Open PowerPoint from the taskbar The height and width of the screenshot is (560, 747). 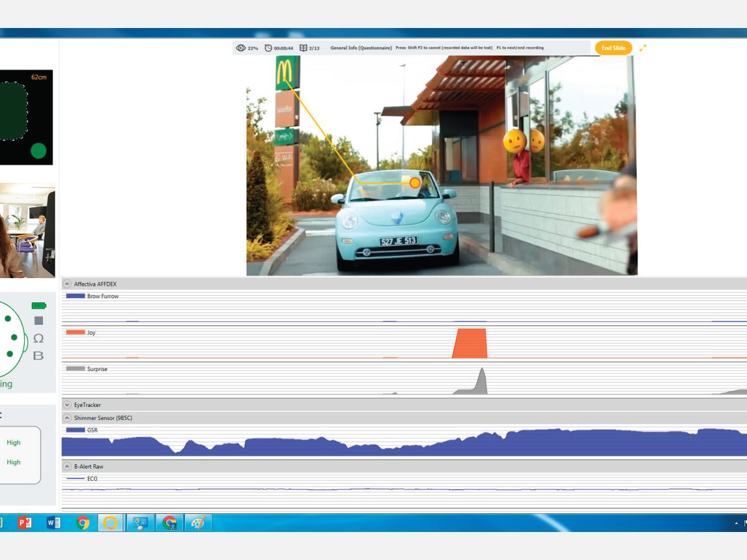(25, 523)
